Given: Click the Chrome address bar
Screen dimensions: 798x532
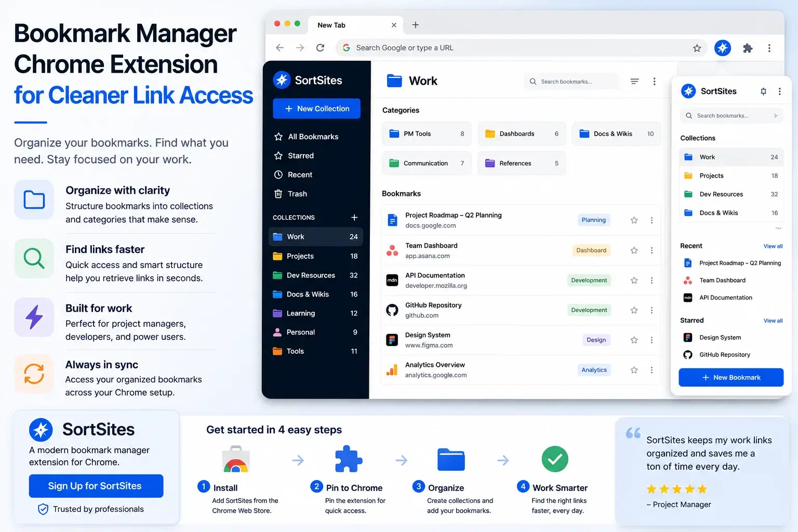Looking at the screenshot, I should click(522, 48).
